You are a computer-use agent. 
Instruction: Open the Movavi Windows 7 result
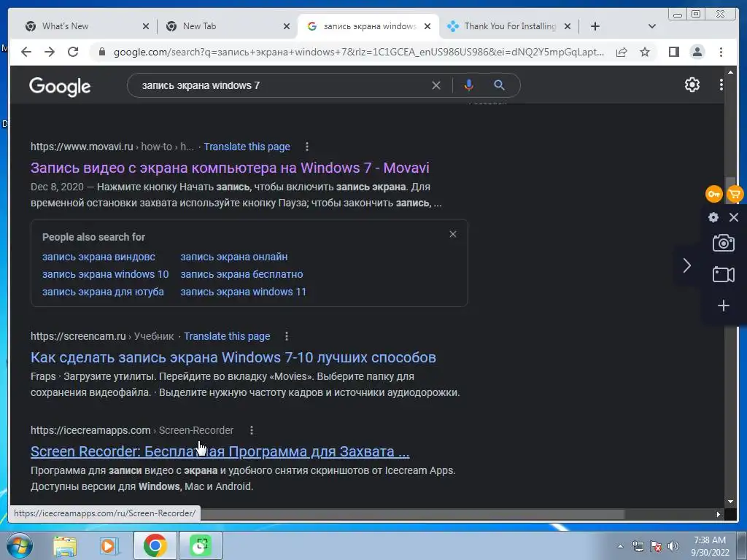230,168
